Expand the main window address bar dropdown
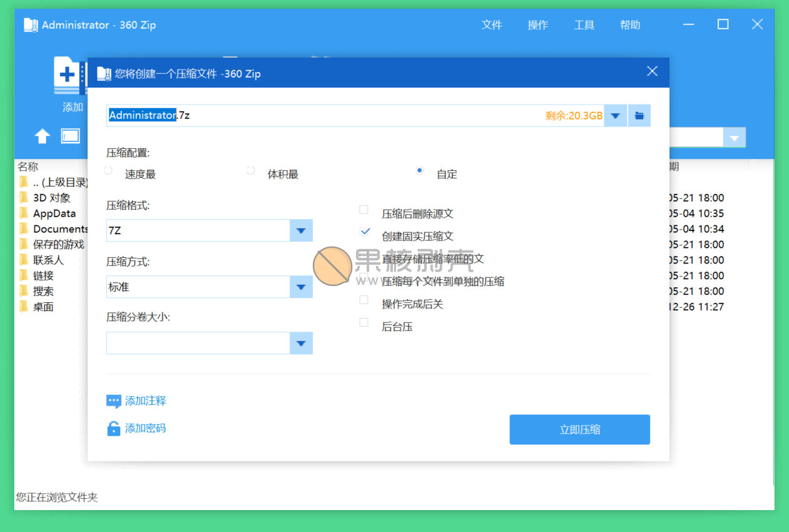The width and height of the screenshot is (789, 532). (x=735, y=138)
